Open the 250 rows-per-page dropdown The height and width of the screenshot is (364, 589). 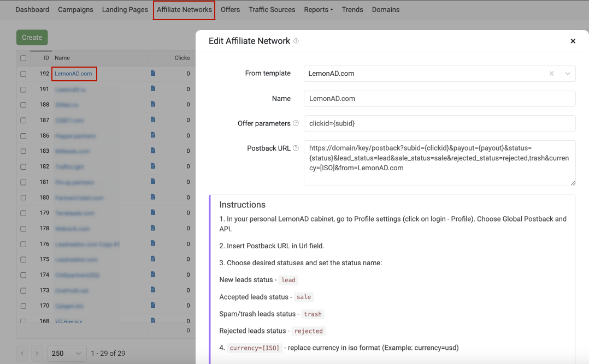point(67,353)
